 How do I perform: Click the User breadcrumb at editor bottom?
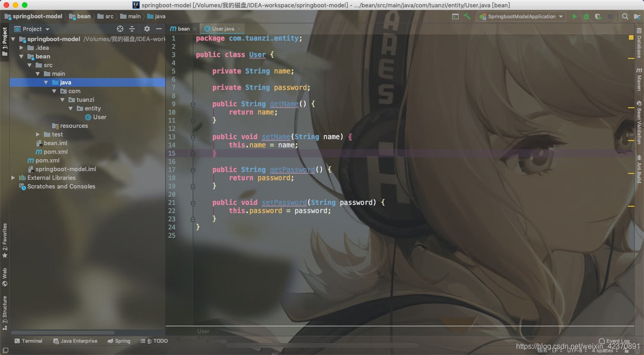tap(203, 331)
